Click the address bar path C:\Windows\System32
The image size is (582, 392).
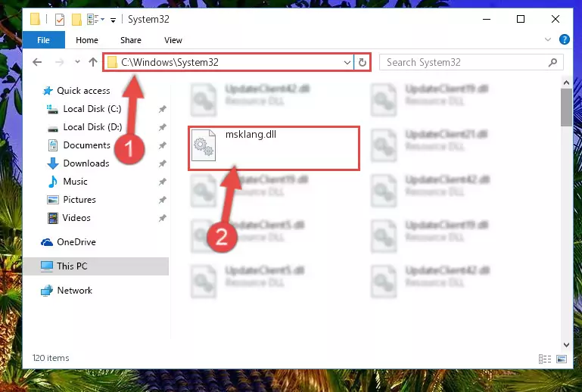tap(170, 62)
